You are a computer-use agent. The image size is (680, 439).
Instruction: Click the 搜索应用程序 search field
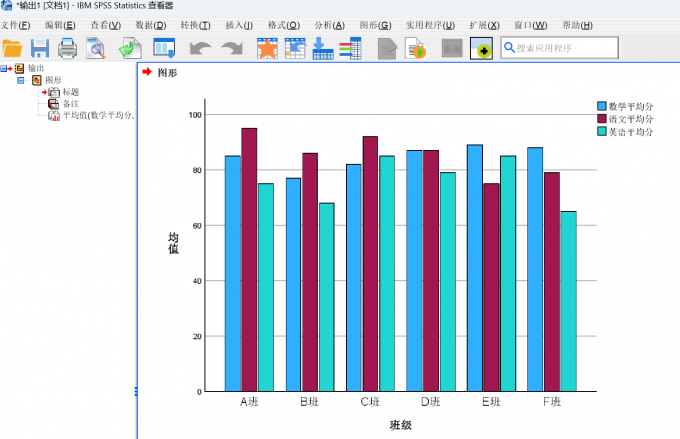click(559, 48)
